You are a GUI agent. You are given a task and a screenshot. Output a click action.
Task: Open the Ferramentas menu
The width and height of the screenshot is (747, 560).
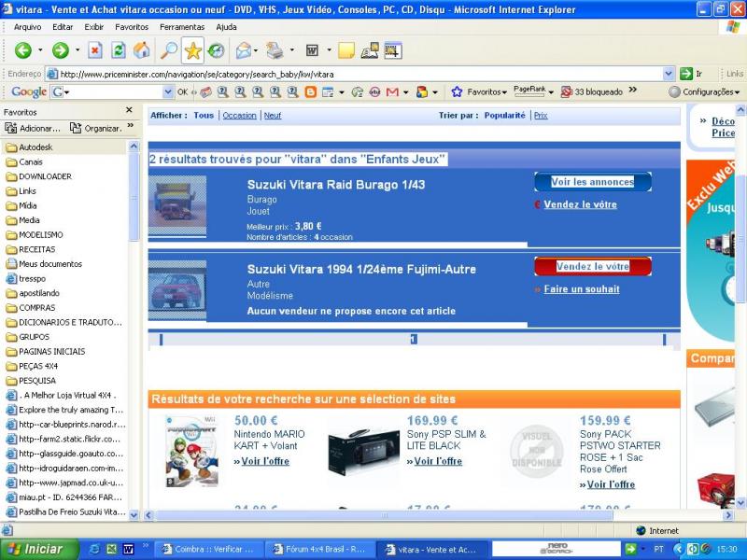182,27
